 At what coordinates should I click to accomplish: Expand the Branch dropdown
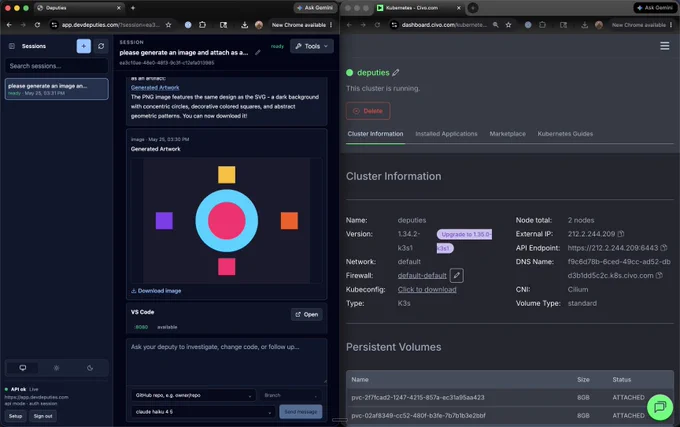click(291, 395)
